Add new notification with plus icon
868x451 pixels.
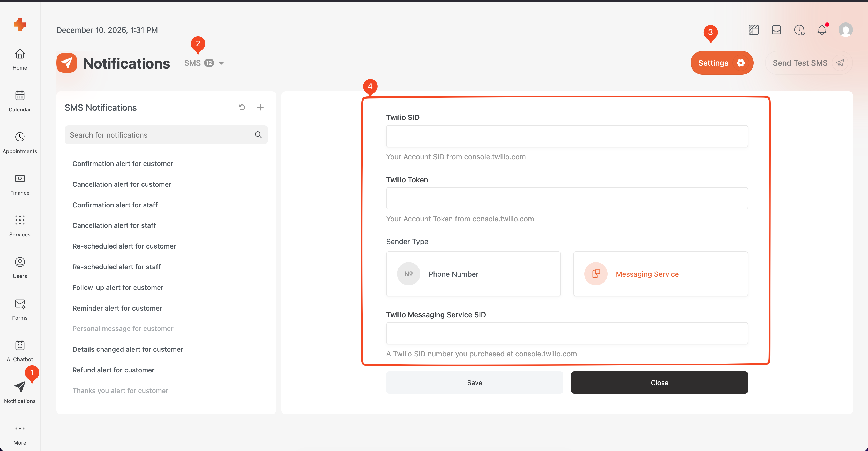(x=260, y=107)
